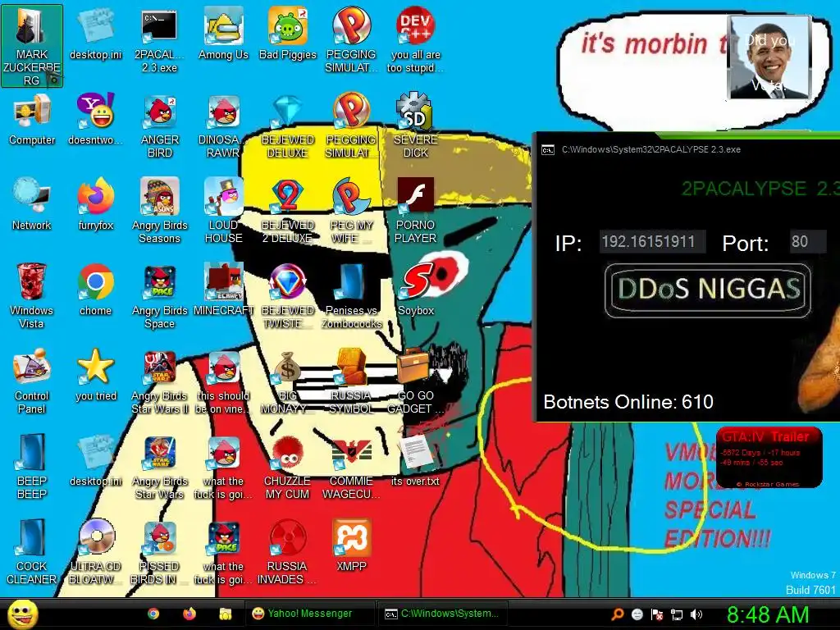840x630 pixels.
Task: Open the DEV C++ 'you all are too stupid' icon
Action: 416,41
